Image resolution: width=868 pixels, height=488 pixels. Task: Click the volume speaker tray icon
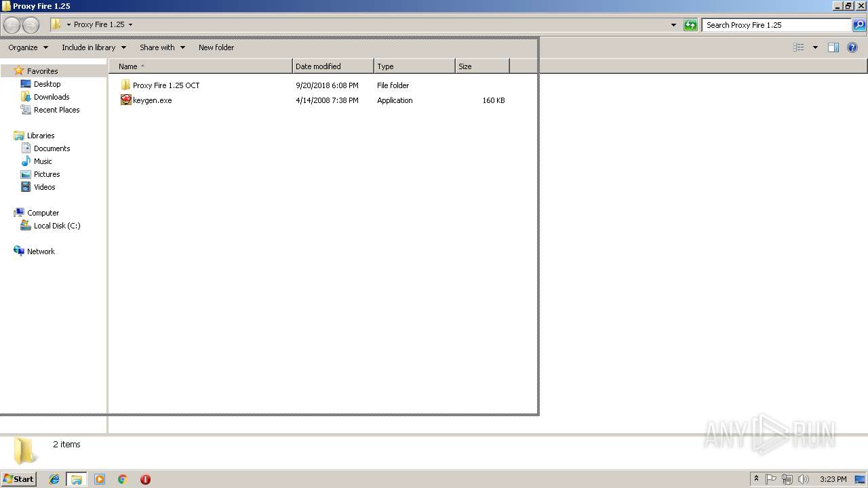pyautogui.click(x=804, y=479)
